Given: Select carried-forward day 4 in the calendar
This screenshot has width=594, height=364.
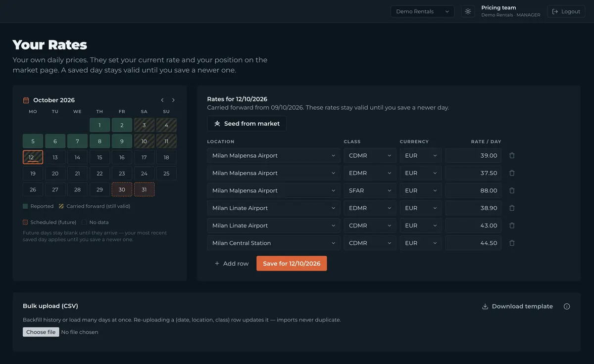Looking at the screenshot, I should (x=166, y=126).
